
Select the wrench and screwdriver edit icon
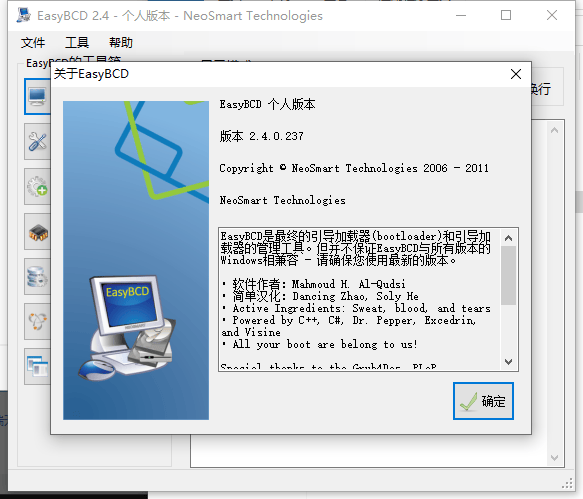point(38,142)
